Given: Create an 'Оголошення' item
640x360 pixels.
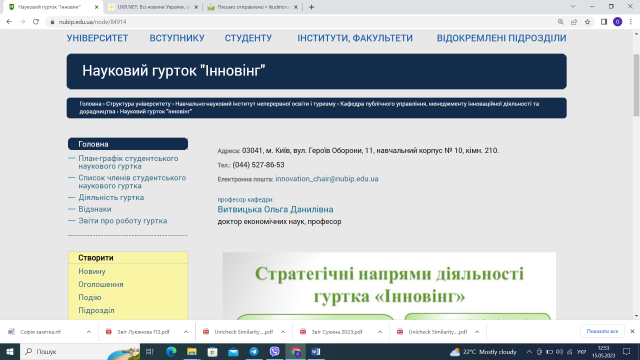Looking at the screenshot, I should pyautogui.click(x=101, y=284).
